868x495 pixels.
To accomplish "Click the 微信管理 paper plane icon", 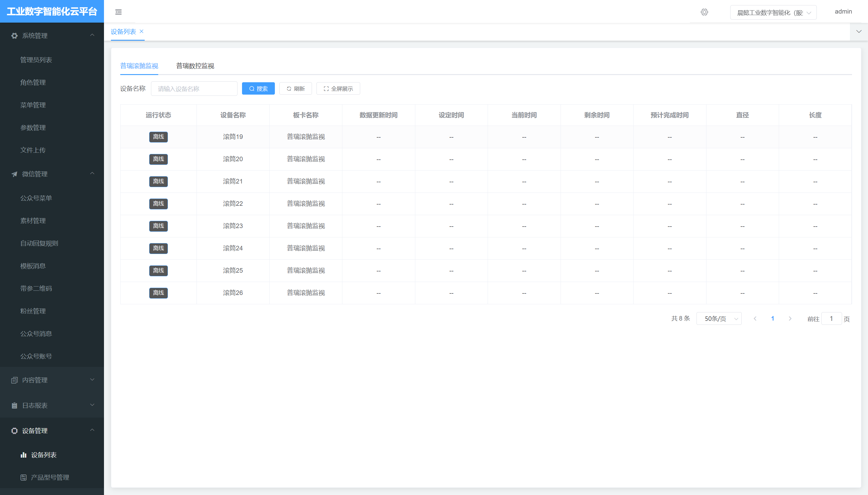I will pyautogui.click(x=14, y=174).
